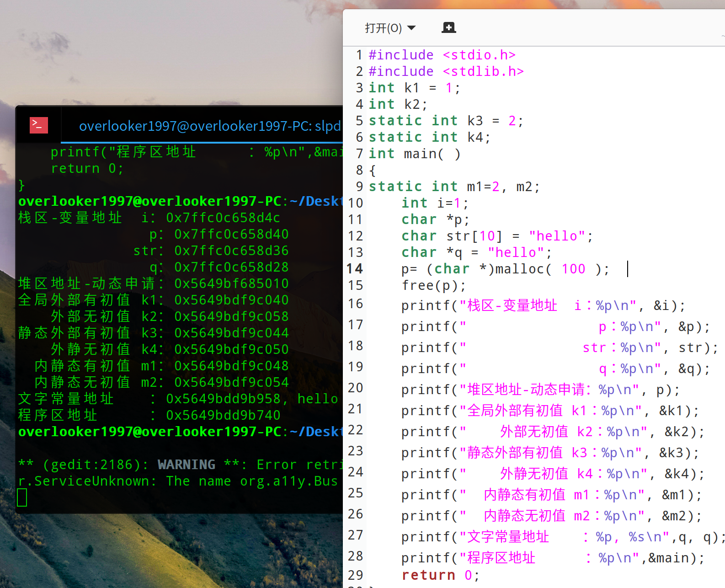Click terminal output 'p: 0x7ffc0c658d40'

coord(219,234)
